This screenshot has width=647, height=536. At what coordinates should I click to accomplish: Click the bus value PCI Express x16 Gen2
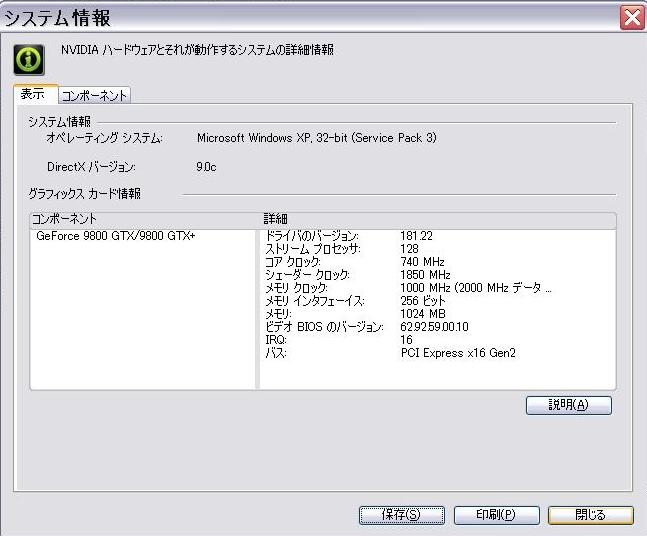pyautogui.click(x=458, y=353)
